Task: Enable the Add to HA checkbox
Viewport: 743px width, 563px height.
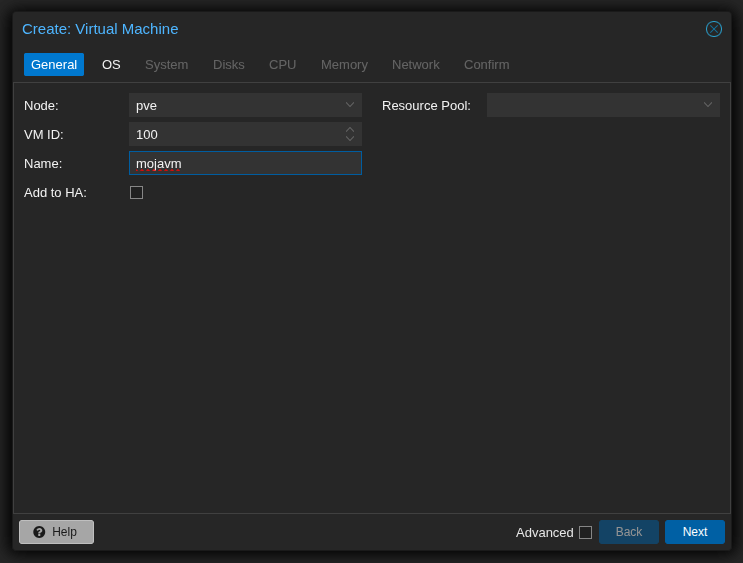Action: coord(136,192)
